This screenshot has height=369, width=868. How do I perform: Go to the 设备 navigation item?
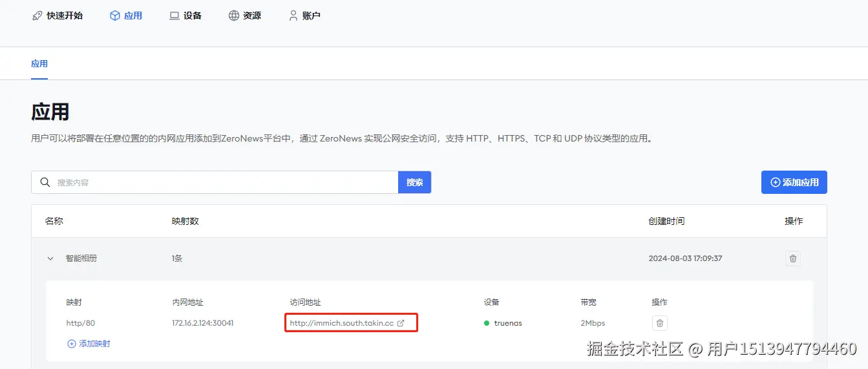[x=185, y=16]
